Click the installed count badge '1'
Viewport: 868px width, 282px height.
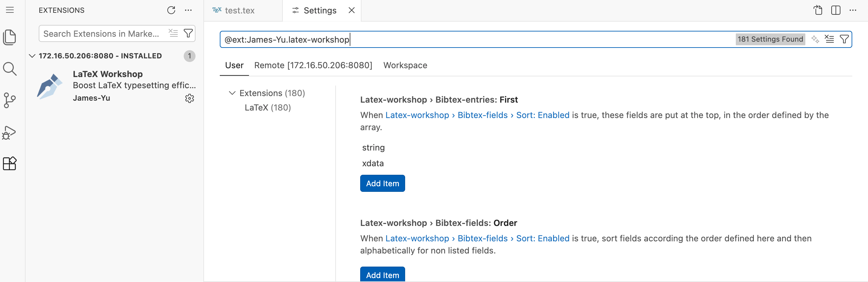tap(189, 56)
